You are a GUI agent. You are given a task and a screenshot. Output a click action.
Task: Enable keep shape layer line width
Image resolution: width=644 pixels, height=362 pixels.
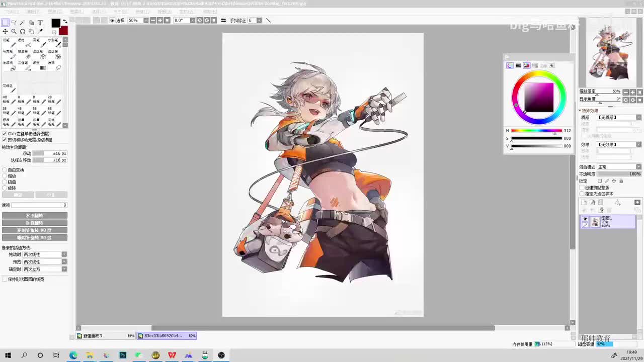coord(5,279)
